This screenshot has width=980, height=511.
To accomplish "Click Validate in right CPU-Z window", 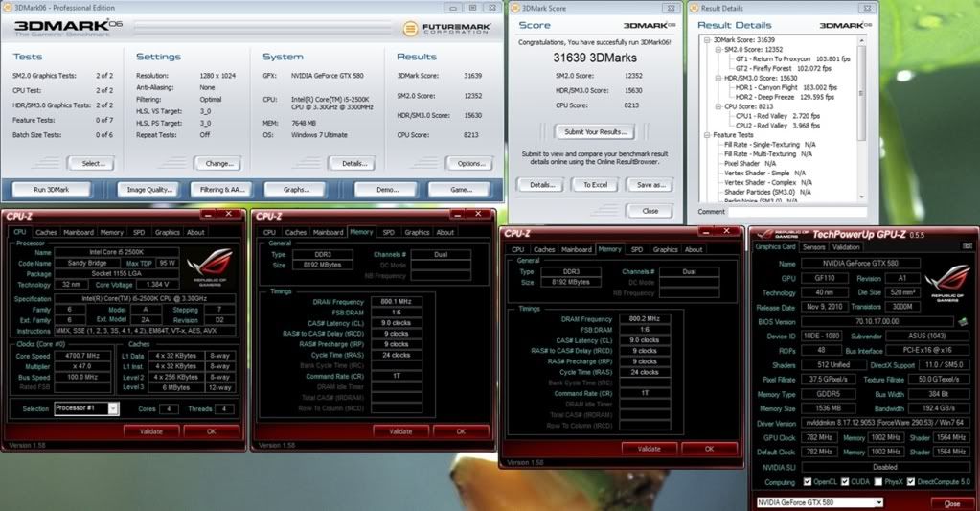I will click(649, 449).
